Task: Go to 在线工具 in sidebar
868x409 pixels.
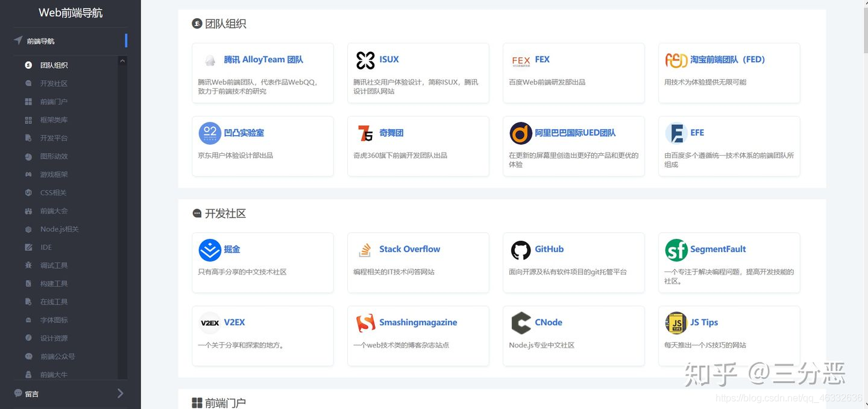Action: (54, 302)
